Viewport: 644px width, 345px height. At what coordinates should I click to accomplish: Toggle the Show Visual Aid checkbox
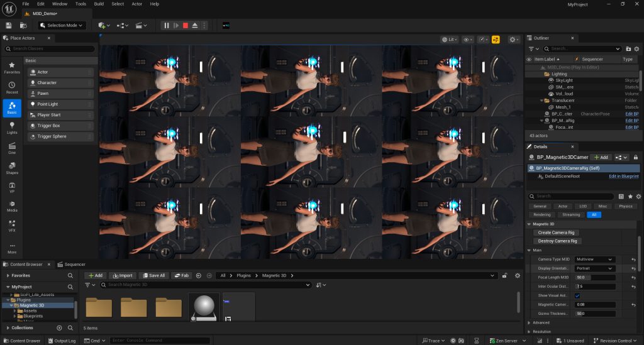tap(577, 295)
